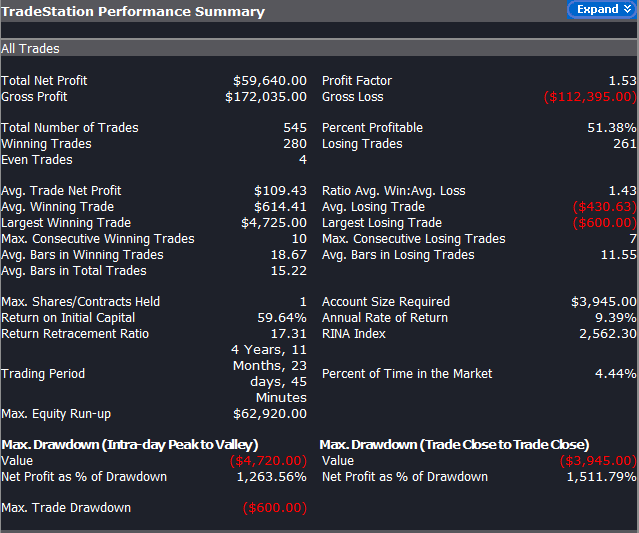This screenshot has width=639, height=533.
Task: Select Net Profit as % of Drawdown 1,511.79%
Action: [x=602, y=477]
